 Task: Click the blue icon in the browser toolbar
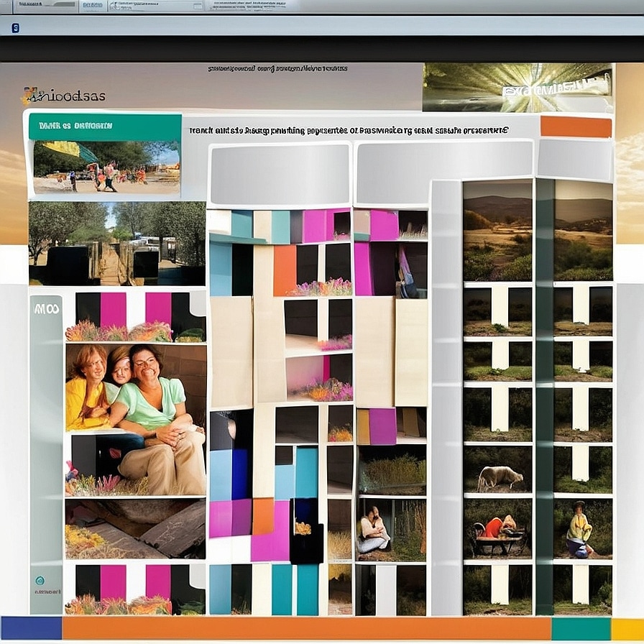(16, 28)
